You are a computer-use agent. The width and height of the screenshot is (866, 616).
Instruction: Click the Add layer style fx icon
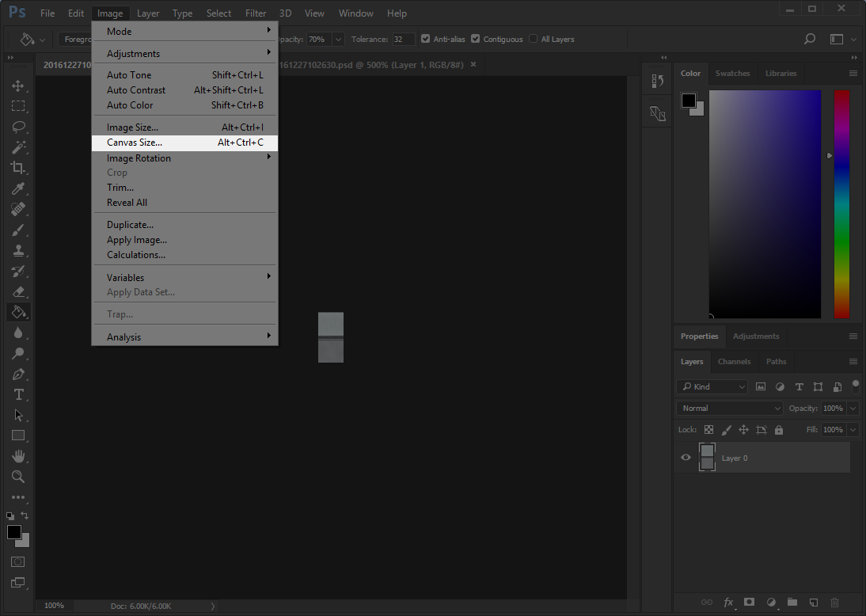pyautogui.click(x=728, y=603)
